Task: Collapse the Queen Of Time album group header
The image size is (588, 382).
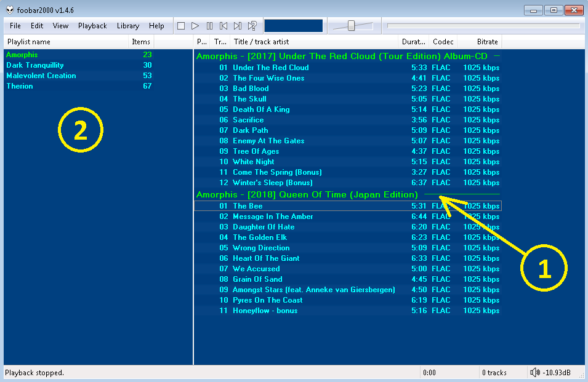Action: tap(307, 195)
